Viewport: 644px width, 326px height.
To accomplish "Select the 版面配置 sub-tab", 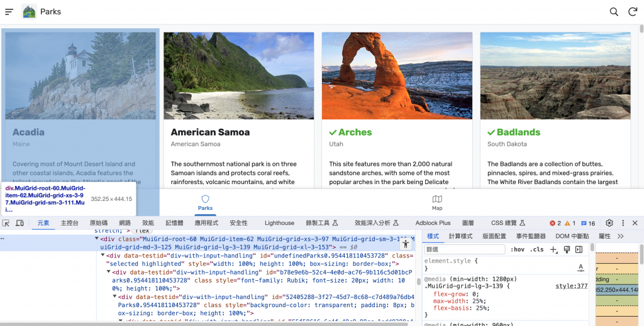I will [x=494, y=236].
